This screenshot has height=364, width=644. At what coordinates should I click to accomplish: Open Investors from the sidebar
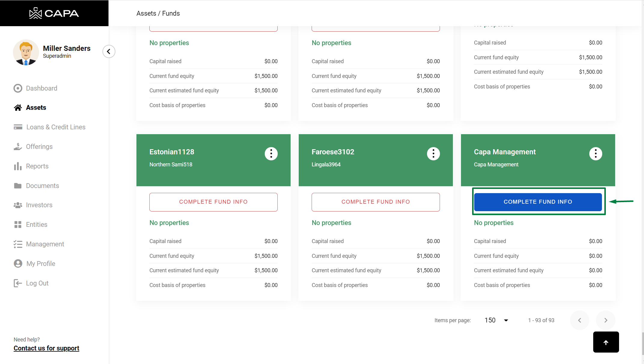click(39, 205)
